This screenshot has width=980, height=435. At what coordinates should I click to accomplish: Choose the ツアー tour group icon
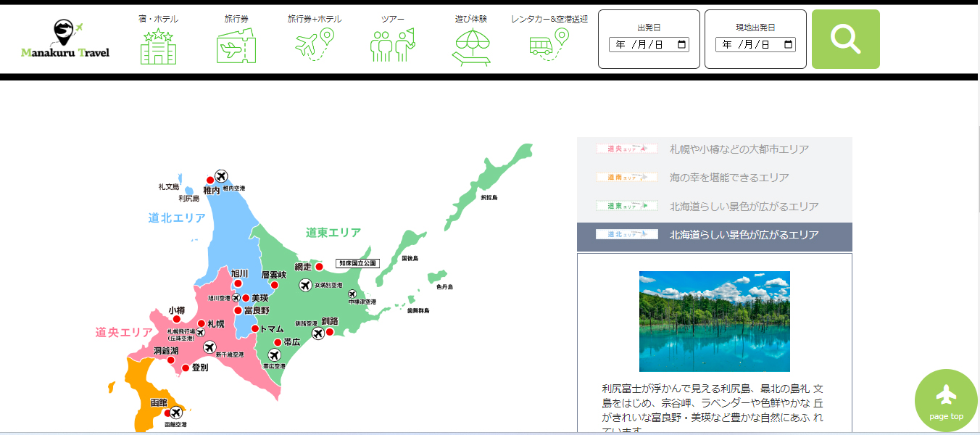392,46
